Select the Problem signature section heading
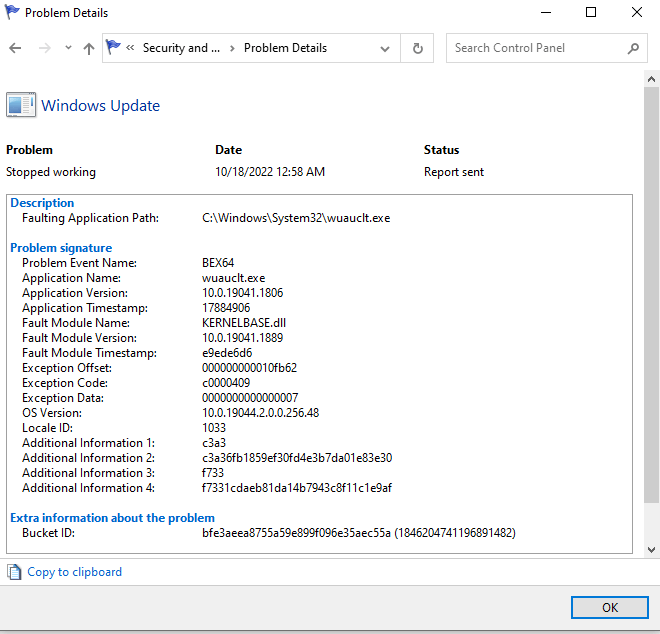 61,248
